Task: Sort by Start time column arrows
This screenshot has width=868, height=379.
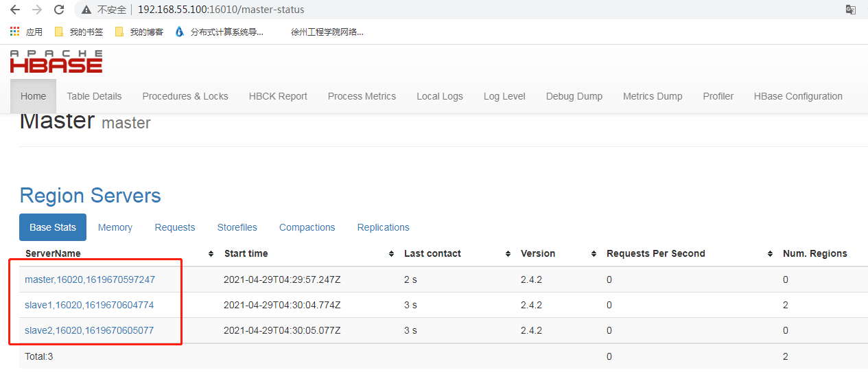Action: point(390,254)
